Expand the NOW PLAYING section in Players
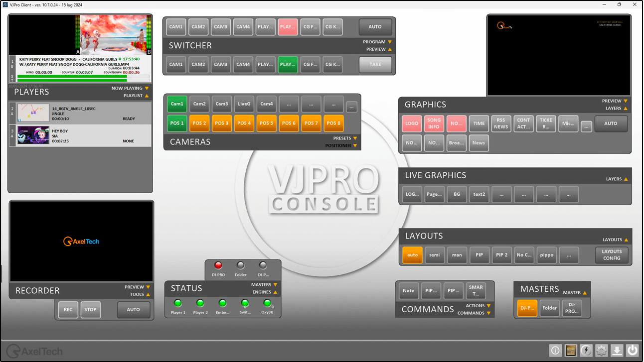The width and height of the screenshot is (644, 362). [147, 88]
